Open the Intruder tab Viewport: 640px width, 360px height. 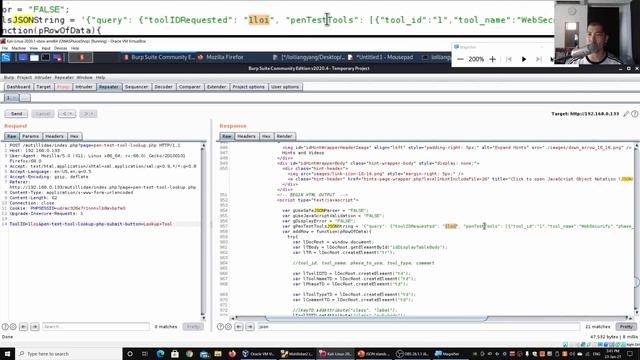pos(84,87)
